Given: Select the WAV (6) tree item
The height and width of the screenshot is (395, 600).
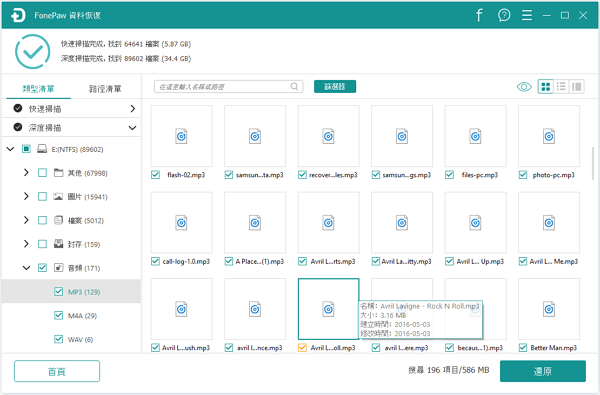Looking at the screenshot, I should pos(71,339).
